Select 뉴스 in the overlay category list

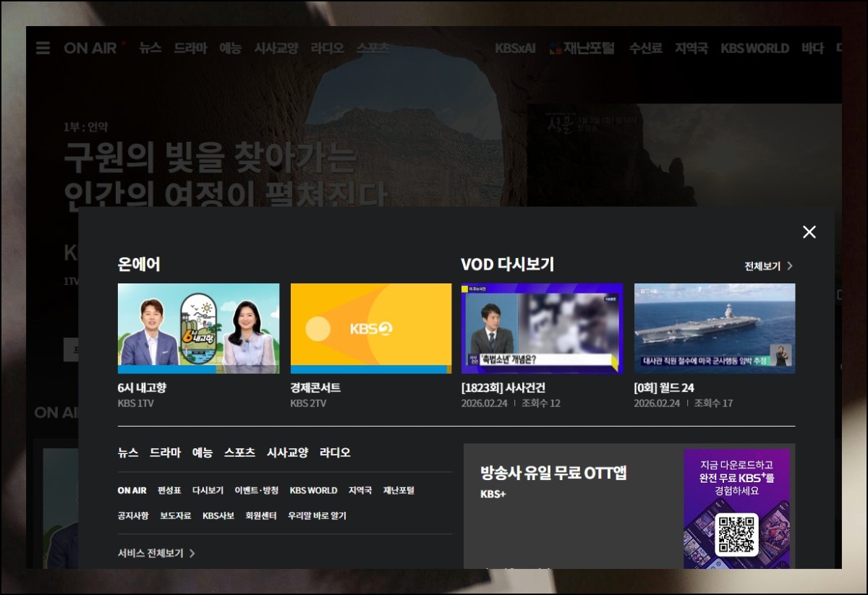(x=128, y=453)
